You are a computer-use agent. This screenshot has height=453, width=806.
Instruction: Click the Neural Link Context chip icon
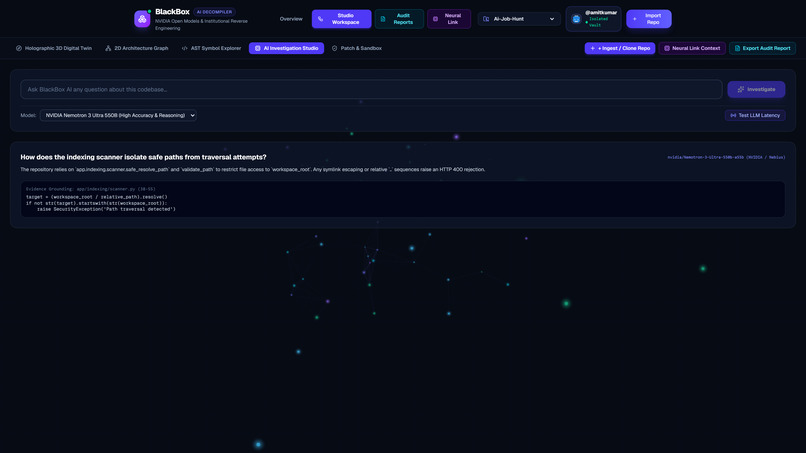667,48
